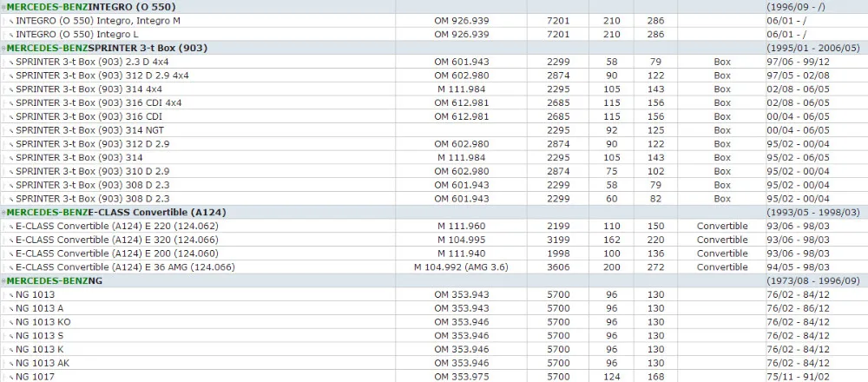Click kW value 75 in the 310 D 2.9 row
This screenshot has width=868, height=382.
[612, 171]
